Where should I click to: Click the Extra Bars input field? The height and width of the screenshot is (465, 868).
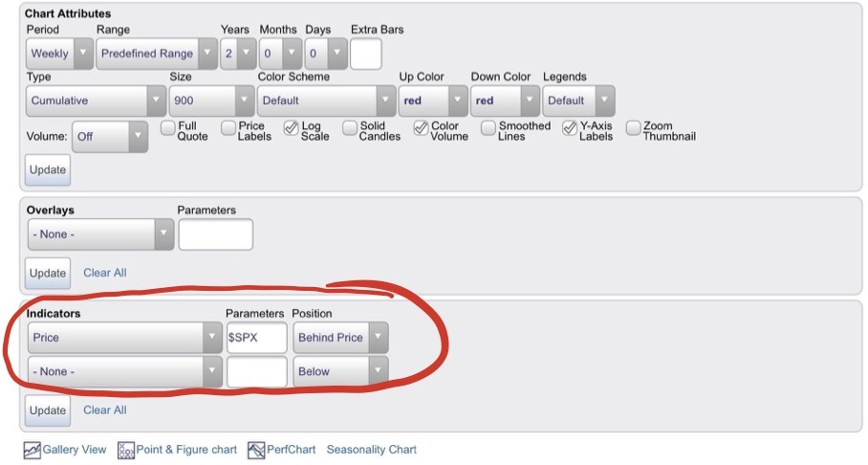[x=365, y=54]
